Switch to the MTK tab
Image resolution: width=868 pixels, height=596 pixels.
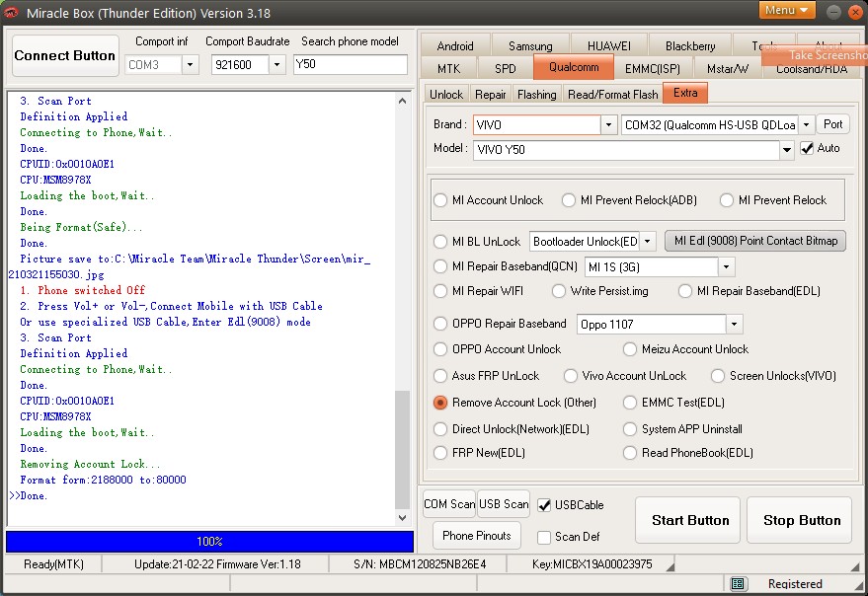pos(448,69)
